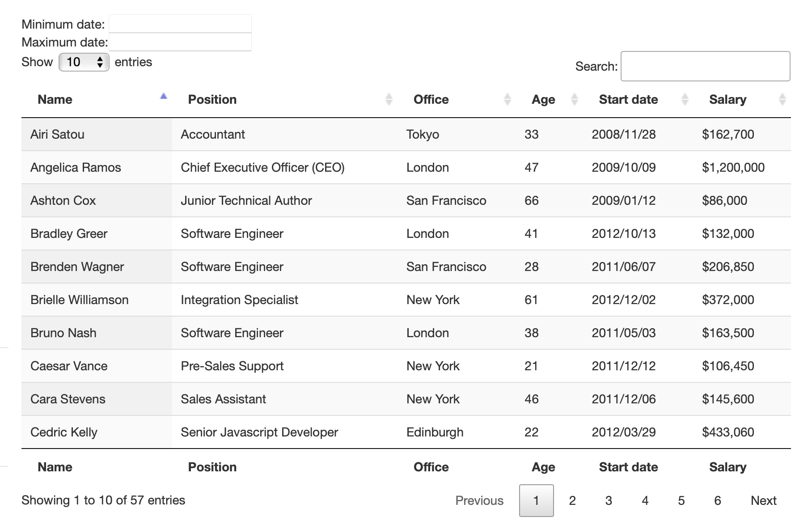Image resolution: width=812 pixels, height=525 pixels.
Task: Select page 6 in pagination
Action: click(718, 500)
